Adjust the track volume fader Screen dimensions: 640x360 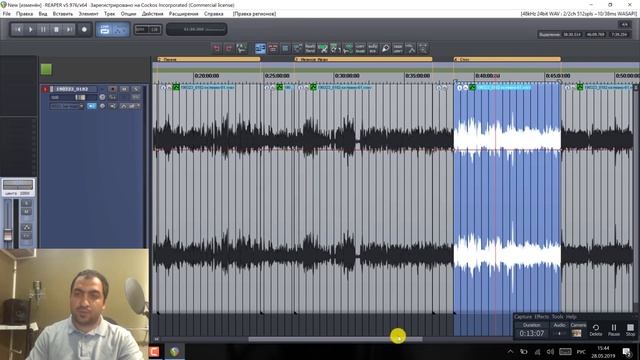80,97
